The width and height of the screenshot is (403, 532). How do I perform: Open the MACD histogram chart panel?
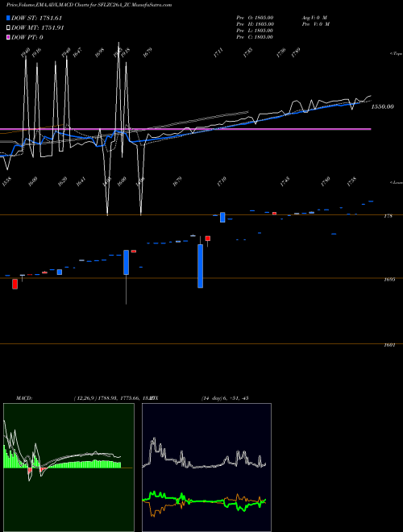69,468
